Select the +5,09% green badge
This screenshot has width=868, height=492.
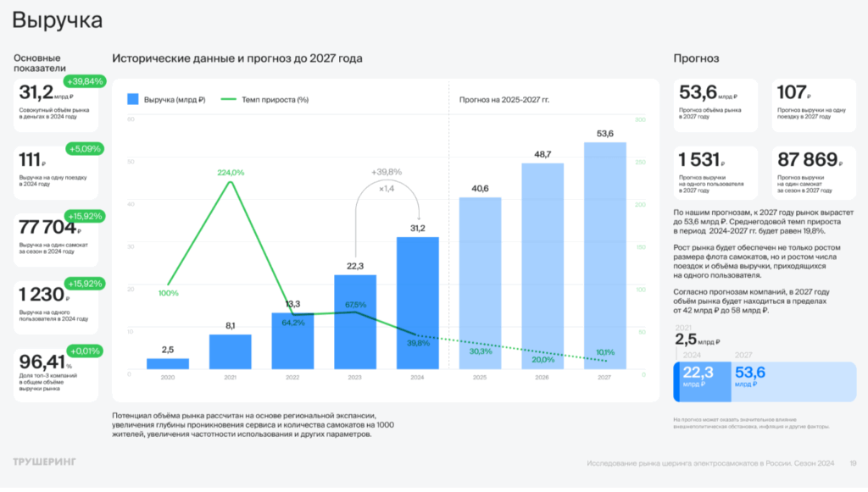(x=83, y=148)
